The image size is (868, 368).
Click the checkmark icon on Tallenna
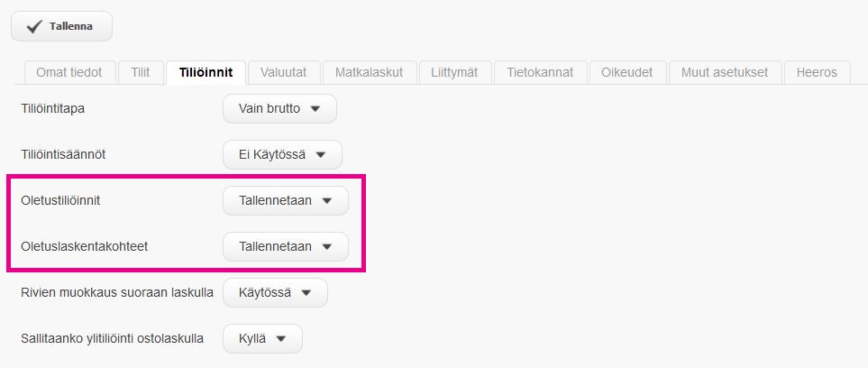(x=33, y=26)
